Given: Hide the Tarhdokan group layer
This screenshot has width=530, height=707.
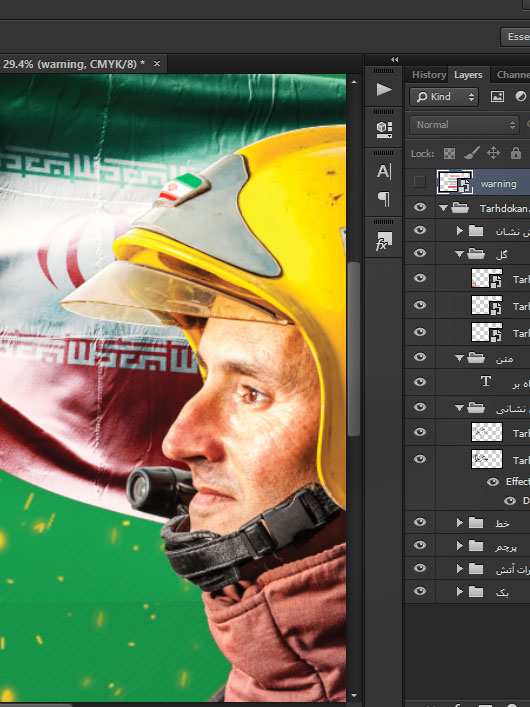Looking at the screenshot, I should click(x=420, y=207).
